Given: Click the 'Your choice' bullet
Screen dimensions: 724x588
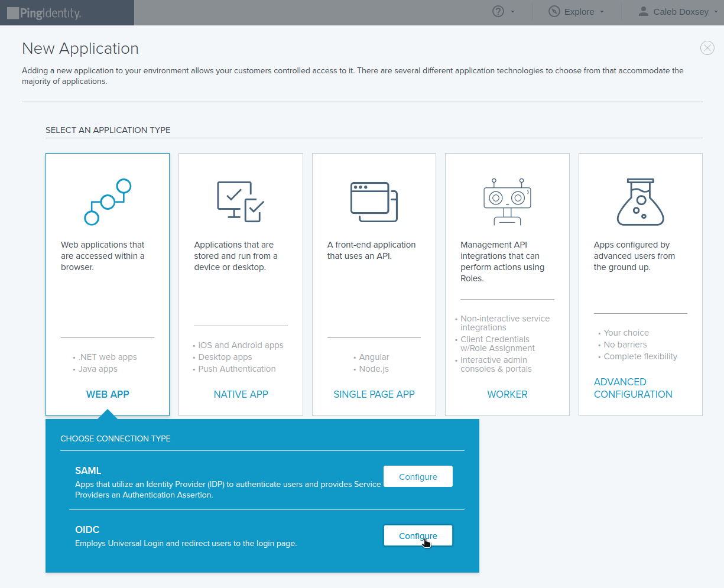Looking at the screenshot, I should (626, 333).
